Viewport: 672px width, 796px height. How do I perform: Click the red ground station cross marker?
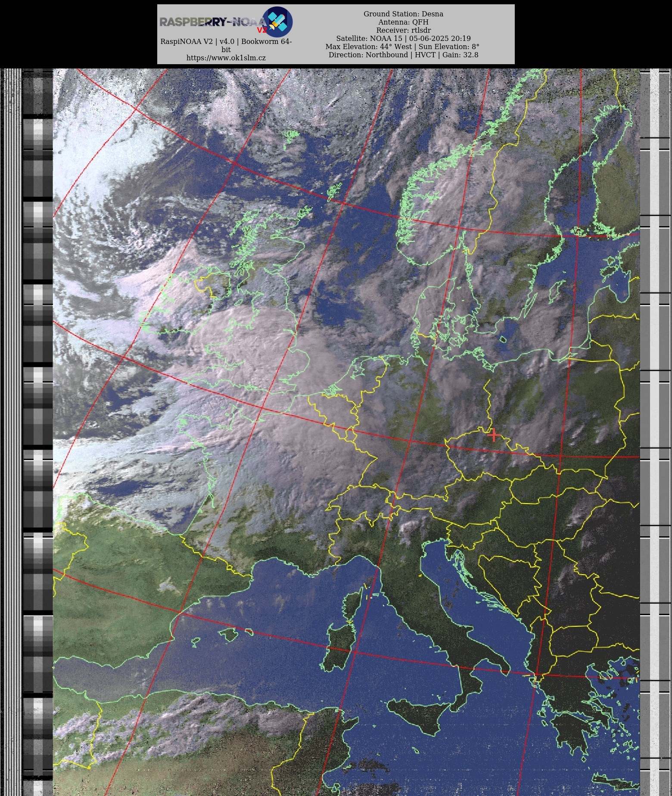(x=494, y=435)
